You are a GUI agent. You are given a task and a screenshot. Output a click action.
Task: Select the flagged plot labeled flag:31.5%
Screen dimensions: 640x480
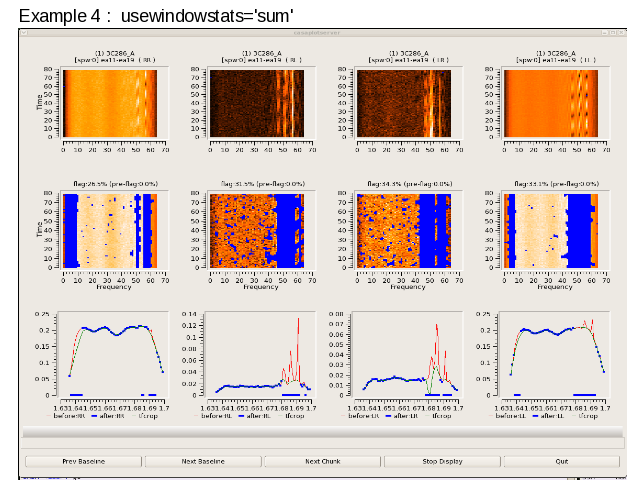pos(257,231)
